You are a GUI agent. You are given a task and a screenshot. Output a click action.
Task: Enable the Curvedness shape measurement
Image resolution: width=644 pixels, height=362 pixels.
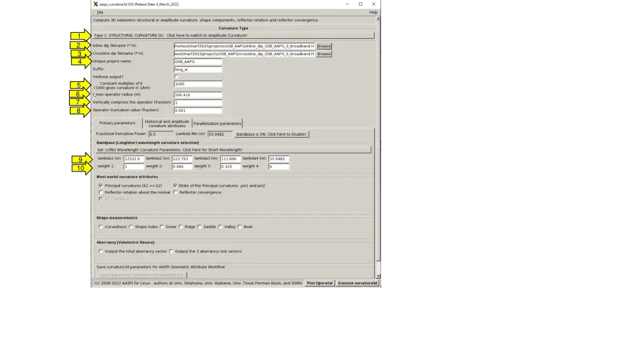tap(101, 226)
